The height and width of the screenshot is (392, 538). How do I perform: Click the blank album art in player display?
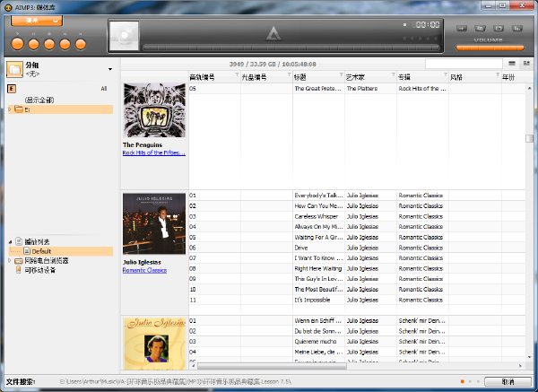coord(124,36)
